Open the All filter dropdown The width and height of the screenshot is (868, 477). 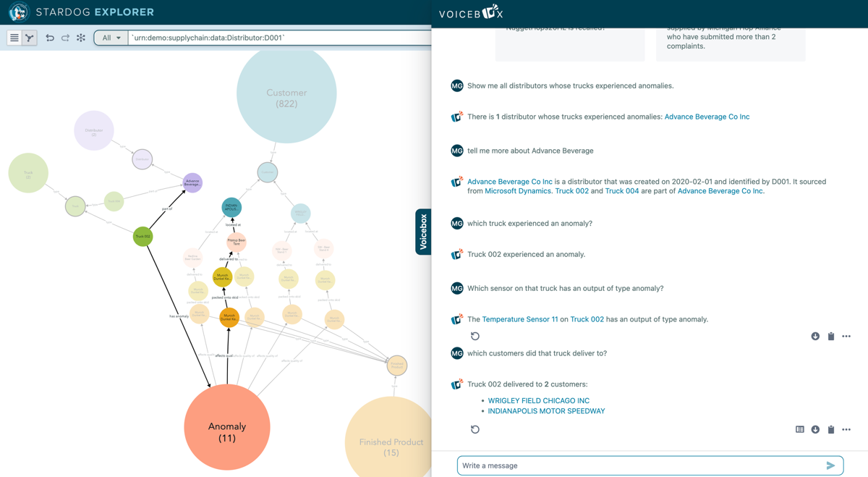(111, 38)
